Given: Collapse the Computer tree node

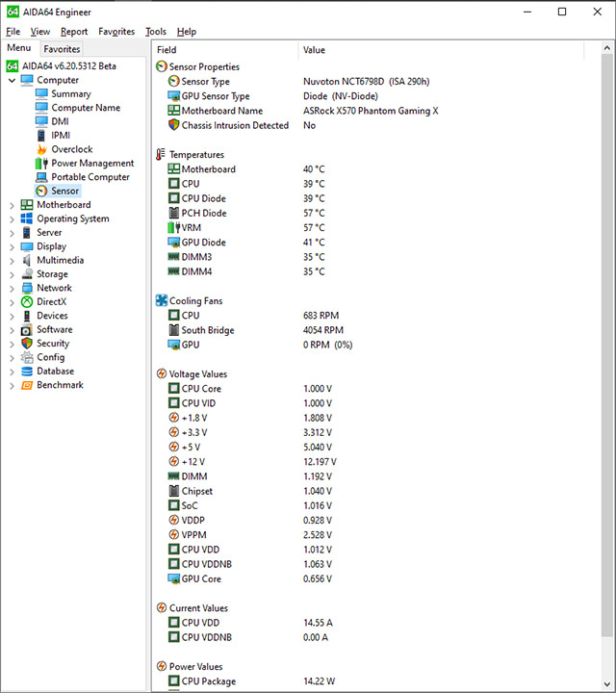Looking at the screenshot, I should click(12, 81).
